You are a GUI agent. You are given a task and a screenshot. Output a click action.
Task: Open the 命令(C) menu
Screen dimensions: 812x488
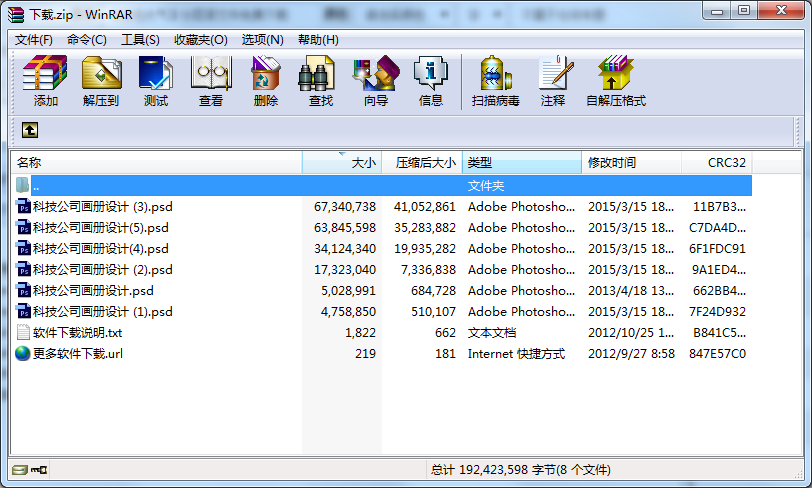click(86, 40)
